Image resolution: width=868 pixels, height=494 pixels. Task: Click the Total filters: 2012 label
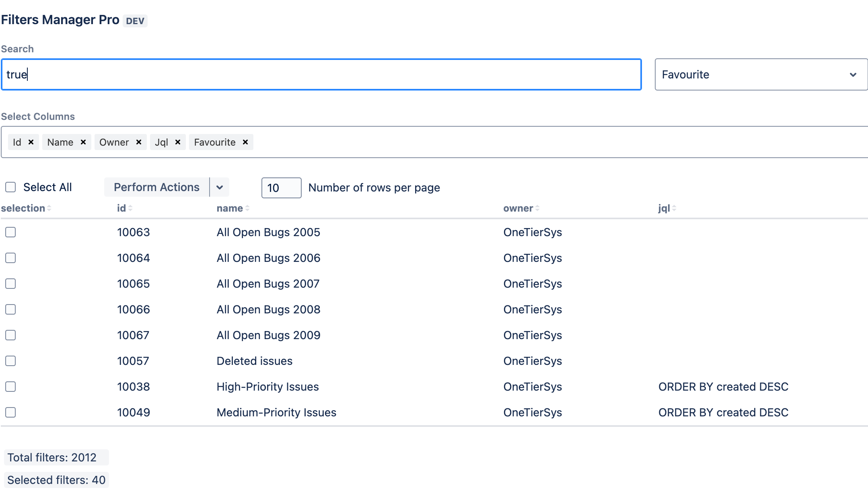(56, 457)
